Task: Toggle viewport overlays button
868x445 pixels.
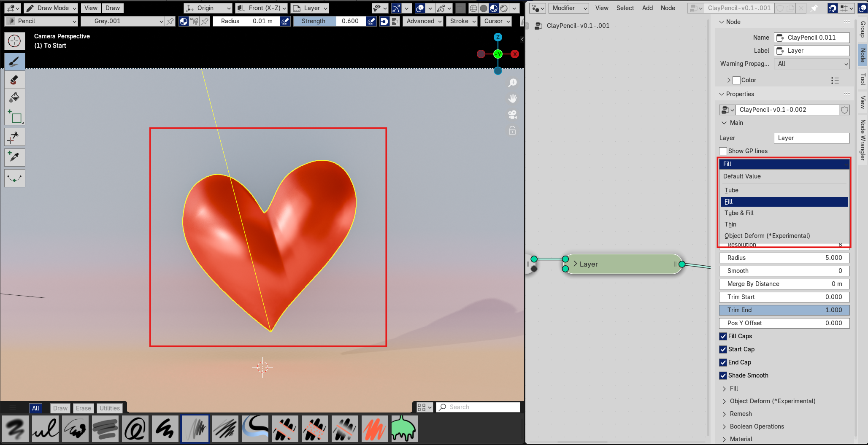Action: pyautogui.click(x=420, y=8)
